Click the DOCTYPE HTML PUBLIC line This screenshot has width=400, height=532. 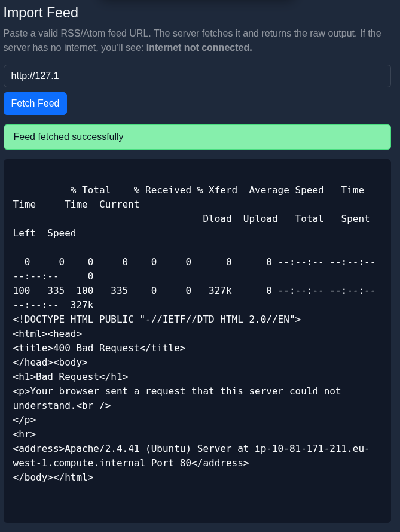coord(157,320)
